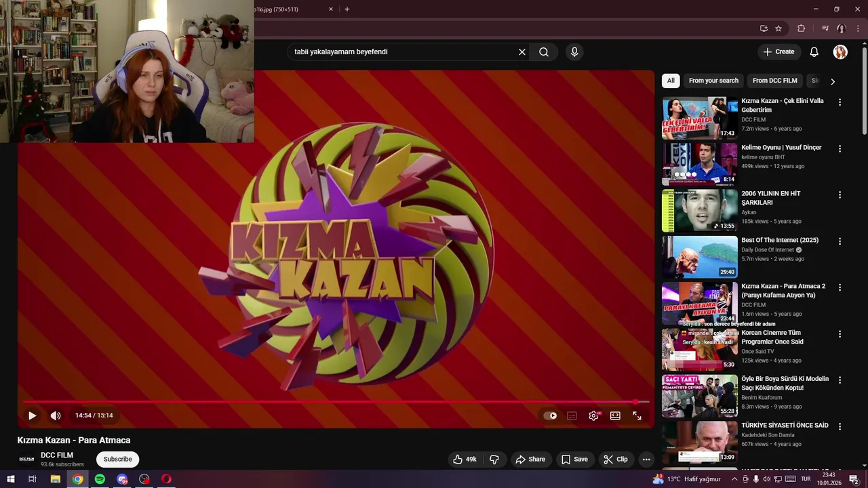Open DCC FILM channel name link

[57, 455]
